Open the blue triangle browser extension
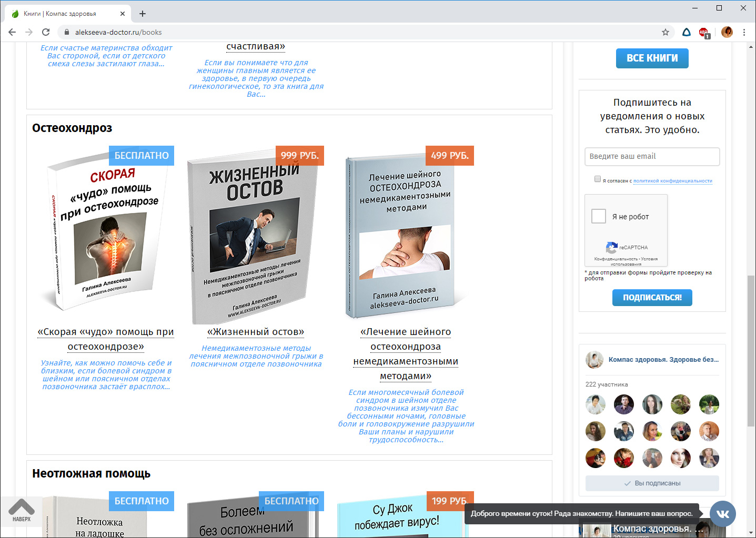The width and height of the screenshot is (756, 538). (687, 32)
